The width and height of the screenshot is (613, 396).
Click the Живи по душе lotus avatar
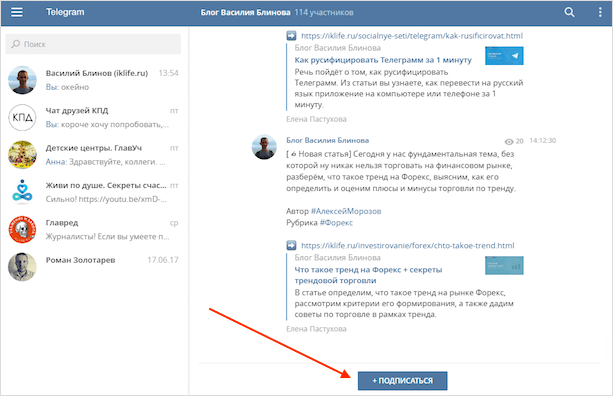point(22,192)
